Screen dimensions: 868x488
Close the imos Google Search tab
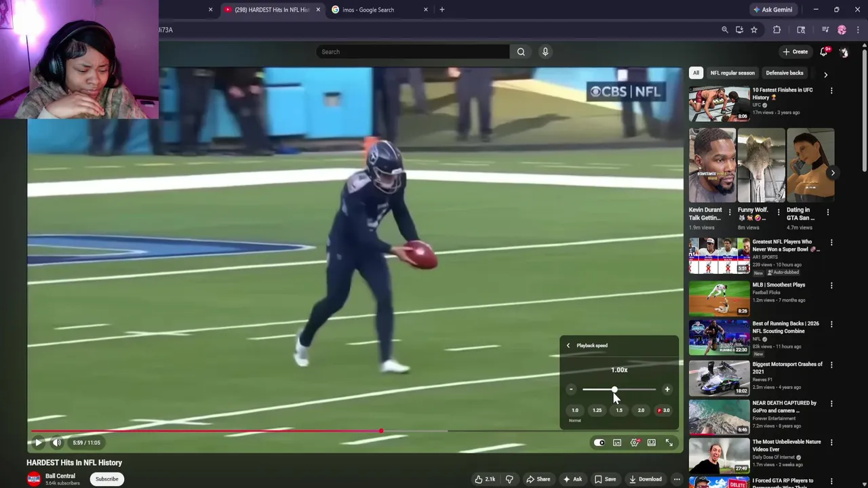point(426,9)
